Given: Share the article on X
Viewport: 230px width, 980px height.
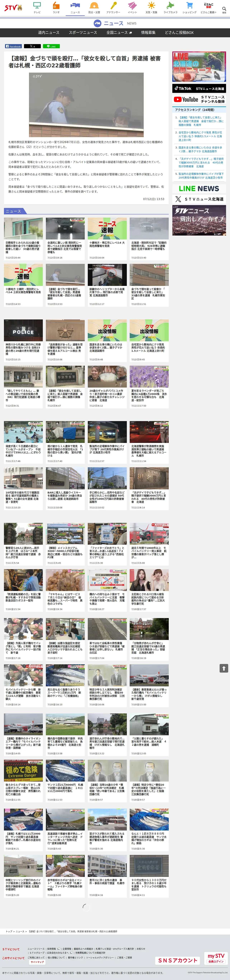Looking at the screenshot, I should point(32,46).
